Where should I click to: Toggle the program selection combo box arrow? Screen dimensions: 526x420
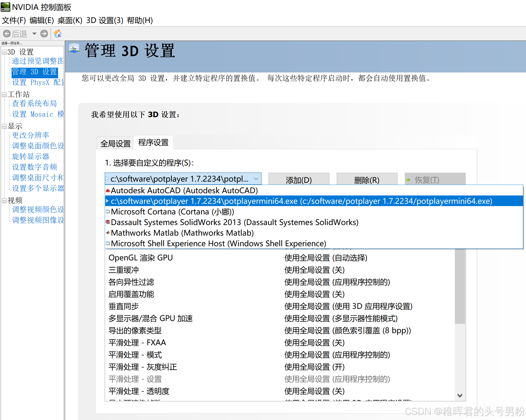pos(256,179)
